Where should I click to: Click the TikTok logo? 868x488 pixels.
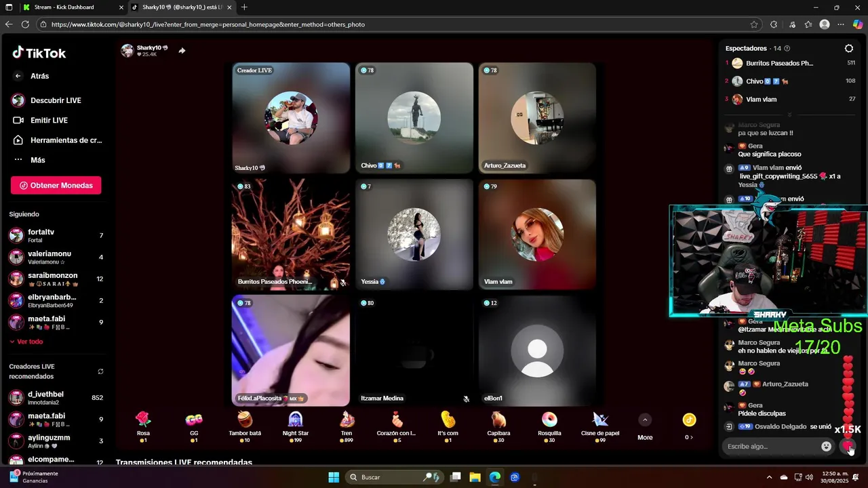(39, 53)
